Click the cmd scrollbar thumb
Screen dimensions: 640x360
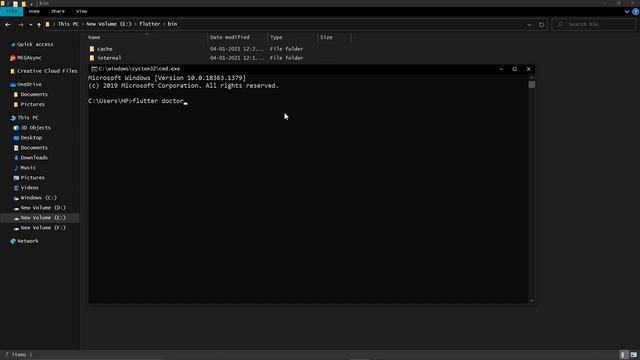tap(531, 84)
